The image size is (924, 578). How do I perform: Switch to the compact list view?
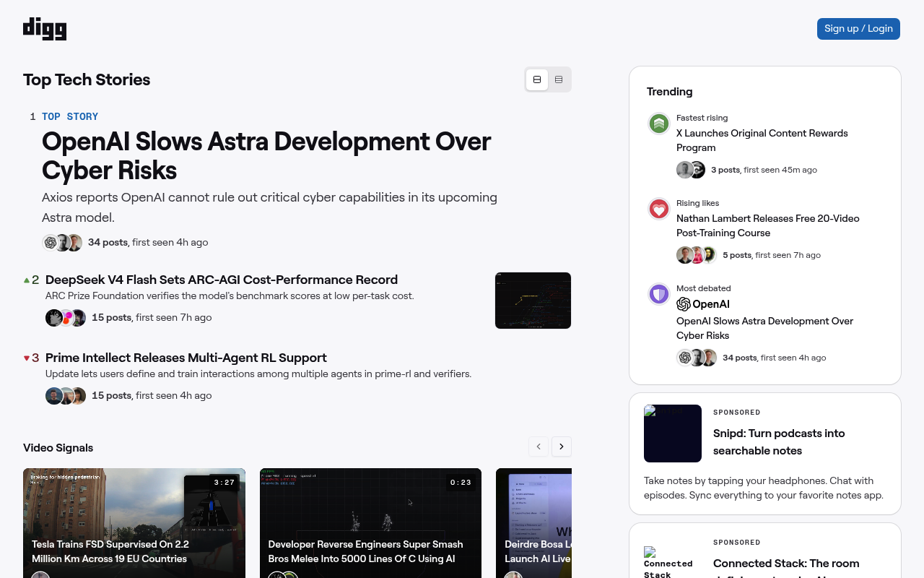[x=559, y=79]
